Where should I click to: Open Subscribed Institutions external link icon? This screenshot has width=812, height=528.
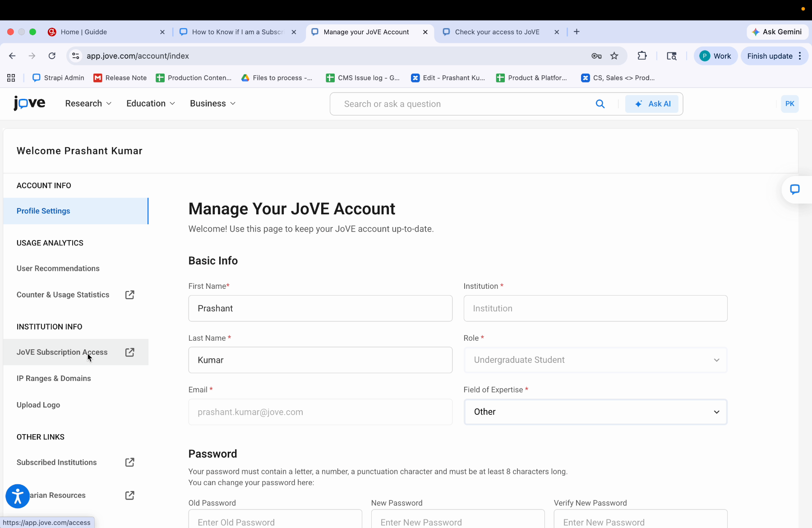click(x=129, y=462)
